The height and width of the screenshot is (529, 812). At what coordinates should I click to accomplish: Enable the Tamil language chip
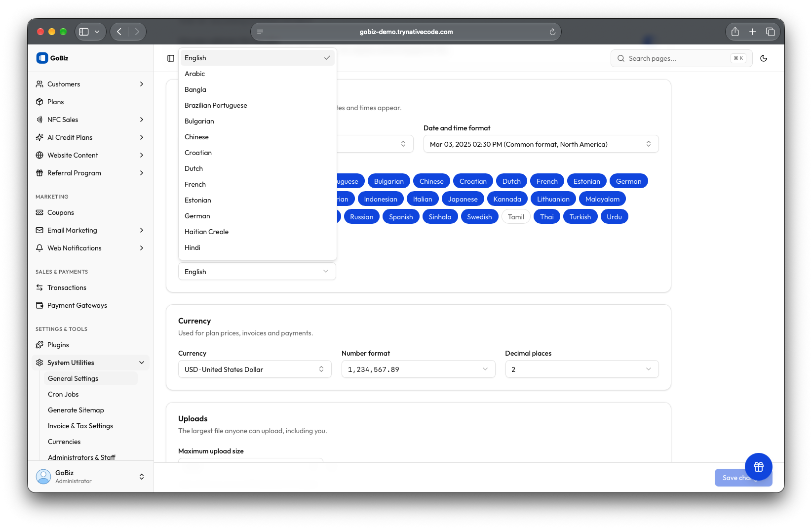[516, 217]
